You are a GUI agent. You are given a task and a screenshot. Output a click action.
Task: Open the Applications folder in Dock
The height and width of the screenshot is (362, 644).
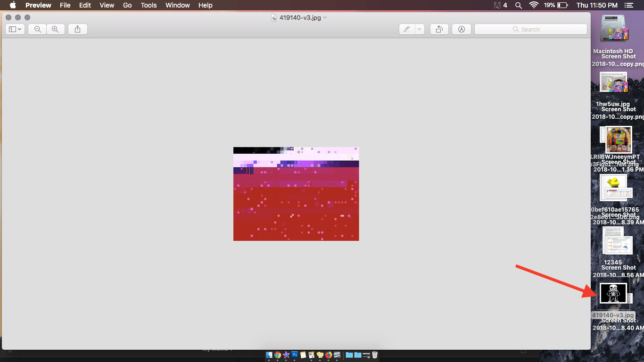[x=349, y=355]
